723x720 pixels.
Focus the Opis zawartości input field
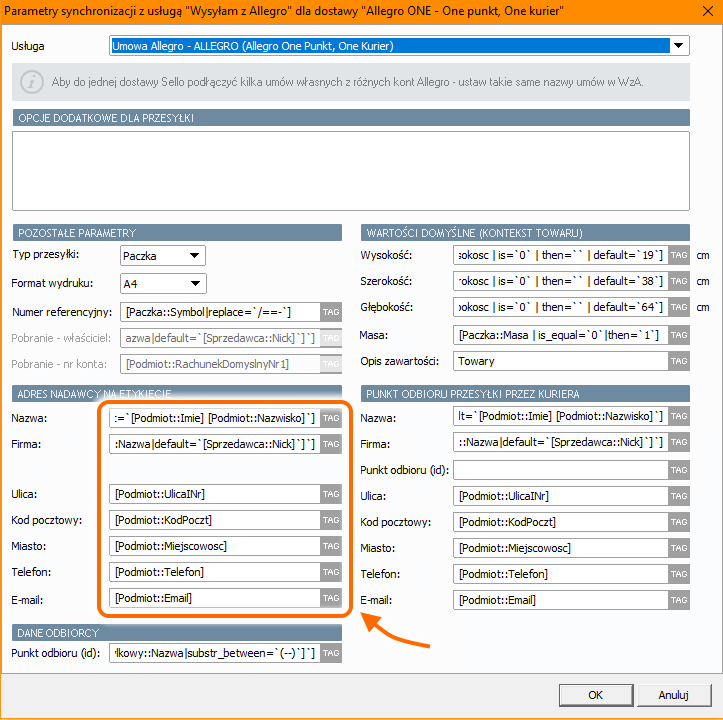(560, 360)
